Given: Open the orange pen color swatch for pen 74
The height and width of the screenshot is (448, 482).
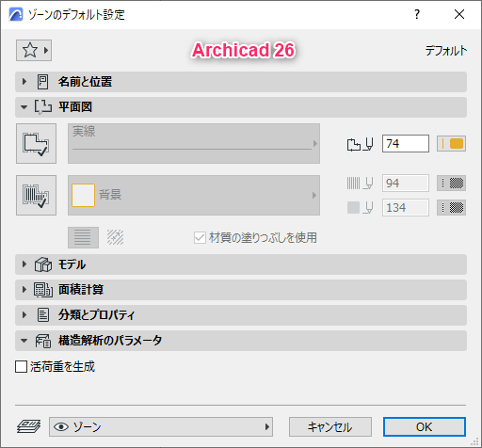Looking at the screenshot, I should tap(451, 144).
